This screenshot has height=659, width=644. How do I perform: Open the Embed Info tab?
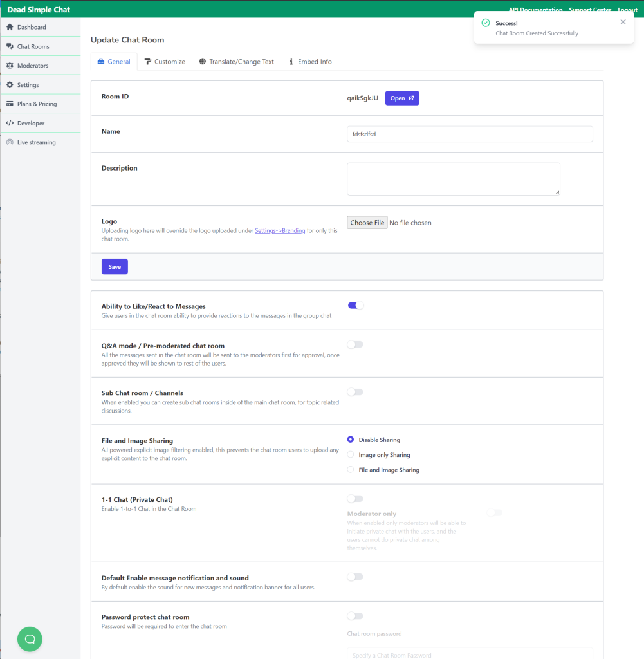311,61
